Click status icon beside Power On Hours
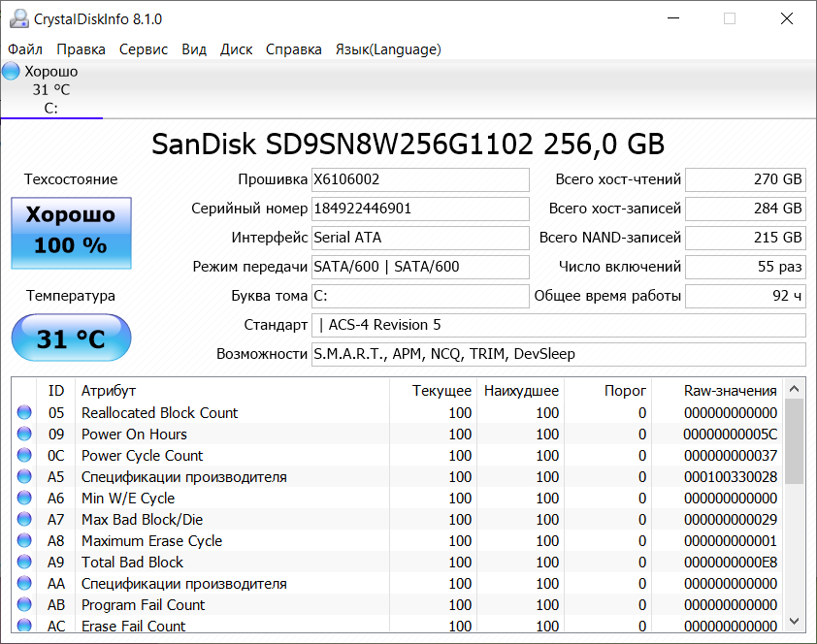817x644 pixels. tap(24, 435)
